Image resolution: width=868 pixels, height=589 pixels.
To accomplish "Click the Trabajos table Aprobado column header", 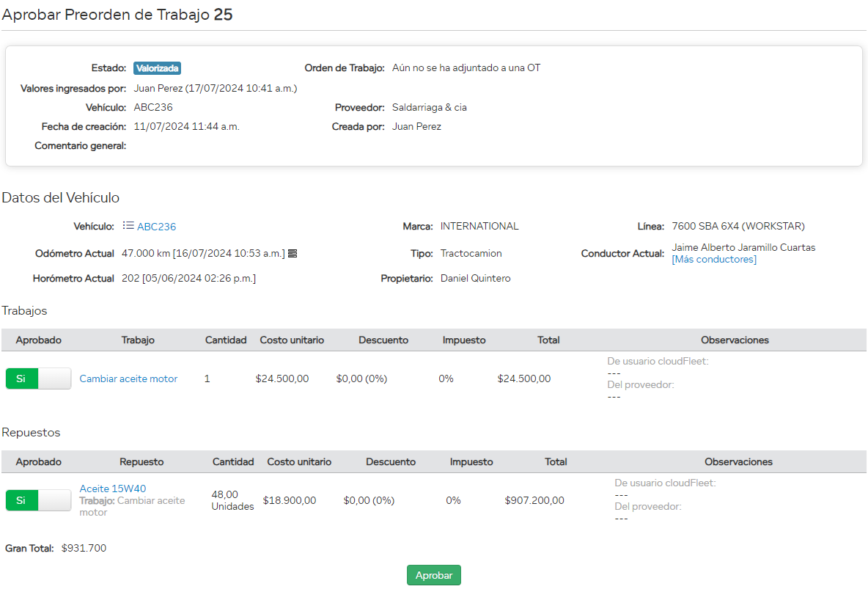I will point(39,340).
